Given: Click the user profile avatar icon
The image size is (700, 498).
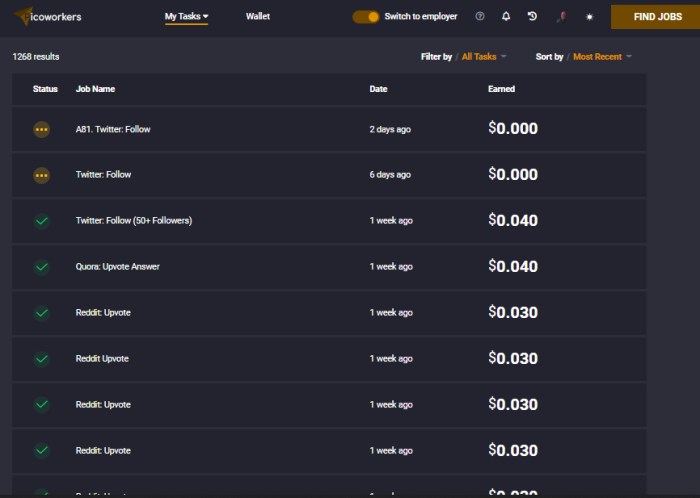Looking at the screenshot, I should click(x=562, y=17).
